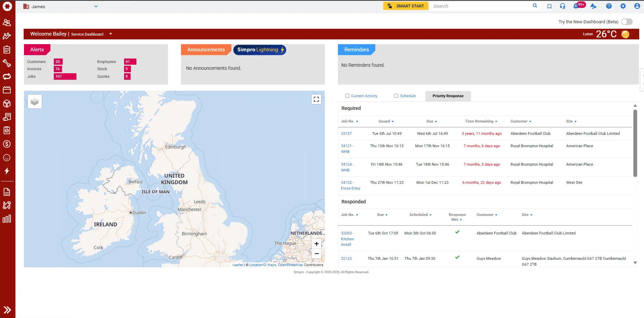This screenshot has height=318, width=644.
Task: Zoom in on the map
Action: tap(317, 244)
